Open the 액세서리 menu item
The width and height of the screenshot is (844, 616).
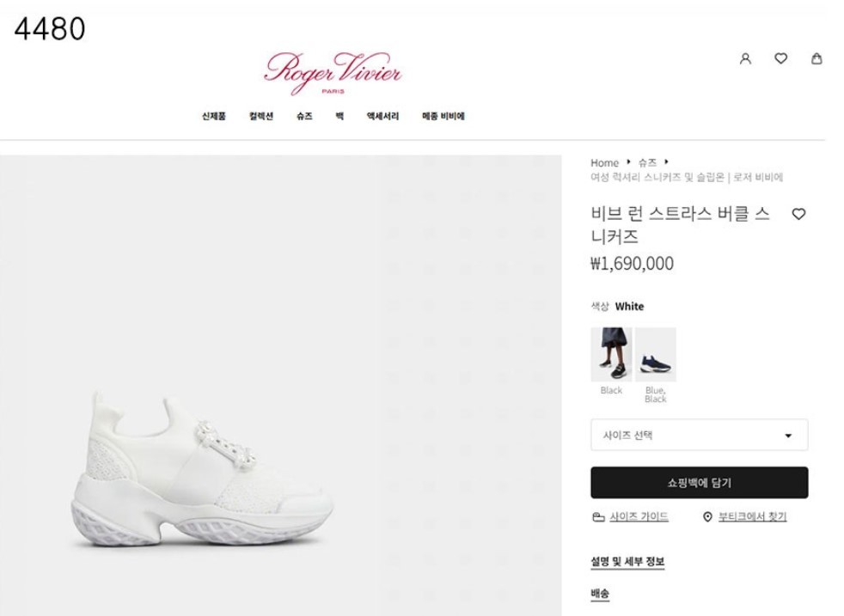(382, 116)
